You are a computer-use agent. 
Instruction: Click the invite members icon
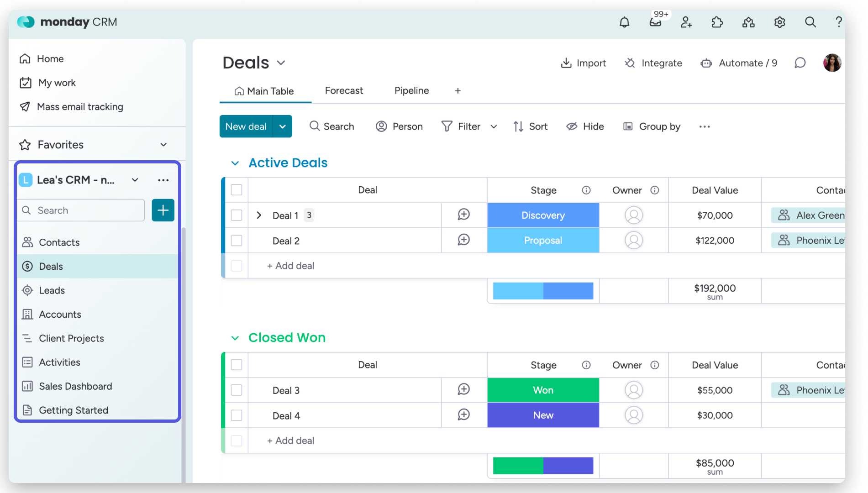(687, 22)
